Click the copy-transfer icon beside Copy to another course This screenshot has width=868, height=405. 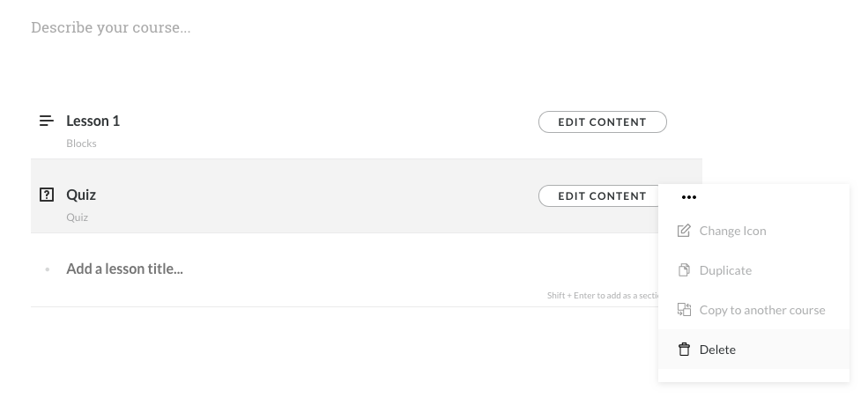(x=684, y=310)
